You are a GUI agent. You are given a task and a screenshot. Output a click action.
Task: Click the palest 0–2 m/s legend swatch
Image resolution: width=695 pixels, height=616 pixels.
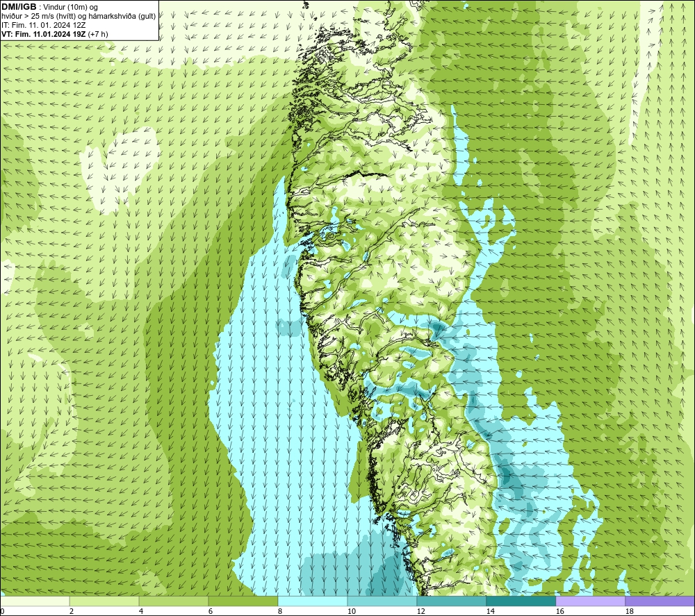coord(35,601)
